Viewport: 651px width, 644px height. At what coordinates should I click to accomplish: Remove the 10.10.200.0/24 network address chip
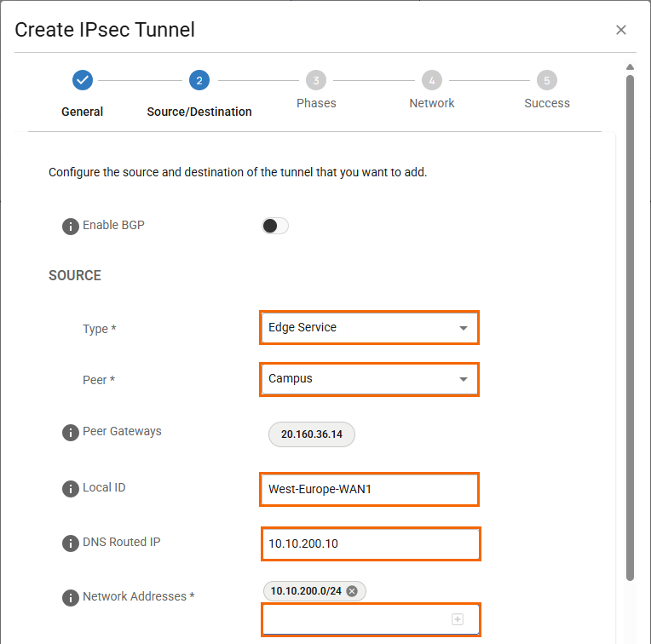[352, 591]
